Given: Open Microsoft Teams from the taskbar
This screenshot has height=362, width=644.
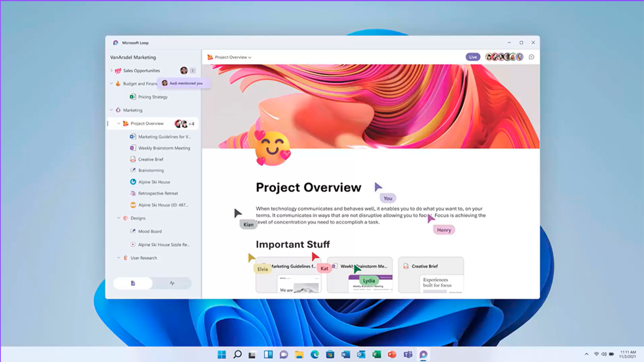Looking at the screenshot, I should [x=408, y=354].
